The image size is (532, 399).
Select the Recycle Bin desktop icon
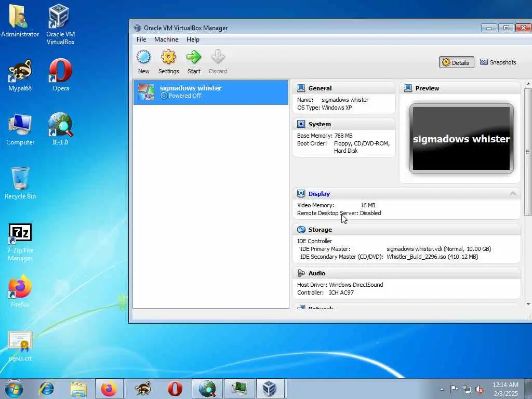tap(20, 183)
